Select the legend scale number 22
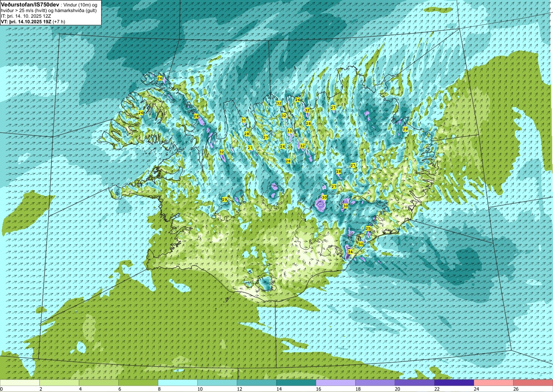 tap(437, 389)
